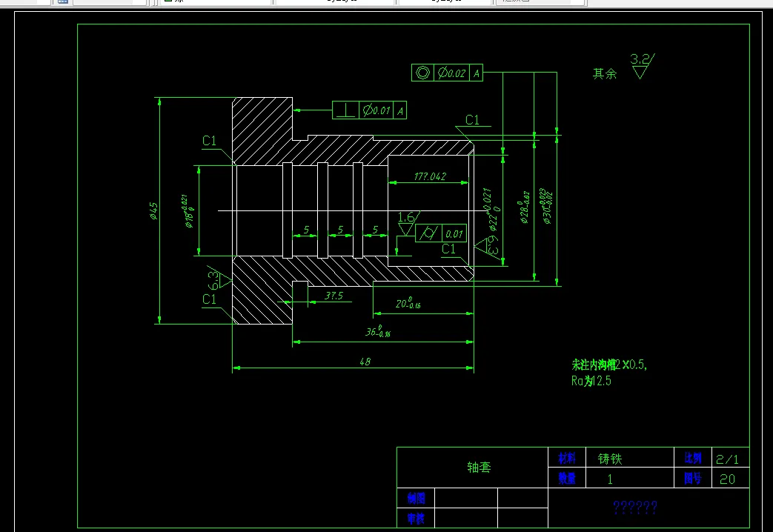This screenshot has width=773, height=532.
Task: Click the C1 label at bottom left flange corner
Action: tap(210, 299)
